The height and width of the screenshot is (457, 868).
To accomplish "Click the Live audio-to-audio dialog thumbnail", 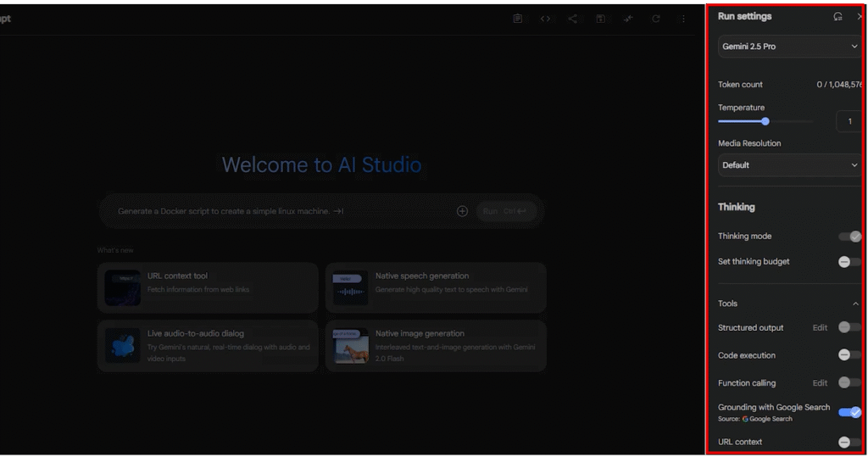I will tap(122, 346).
